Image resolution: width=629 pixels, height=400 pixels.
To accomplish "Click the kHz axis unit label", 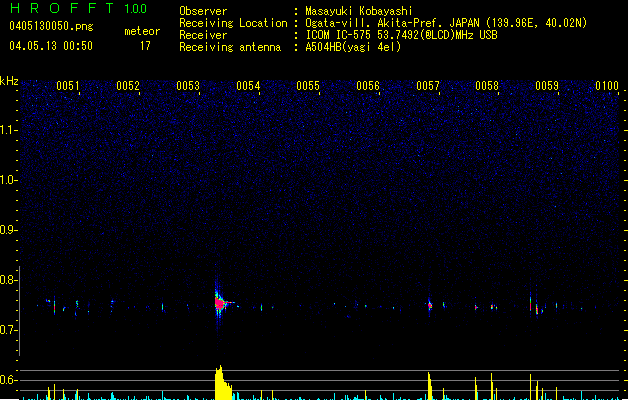I will tap(9, 81).
